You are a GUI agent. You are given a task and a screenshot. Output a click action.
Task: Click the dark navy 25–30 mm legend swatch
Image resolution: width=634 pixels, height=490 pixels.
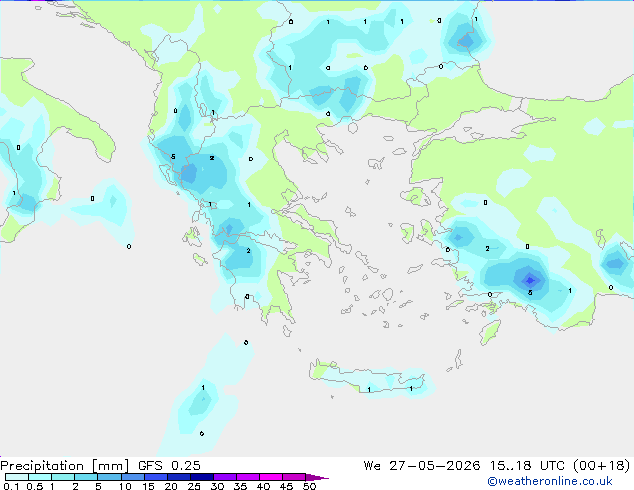202,477
